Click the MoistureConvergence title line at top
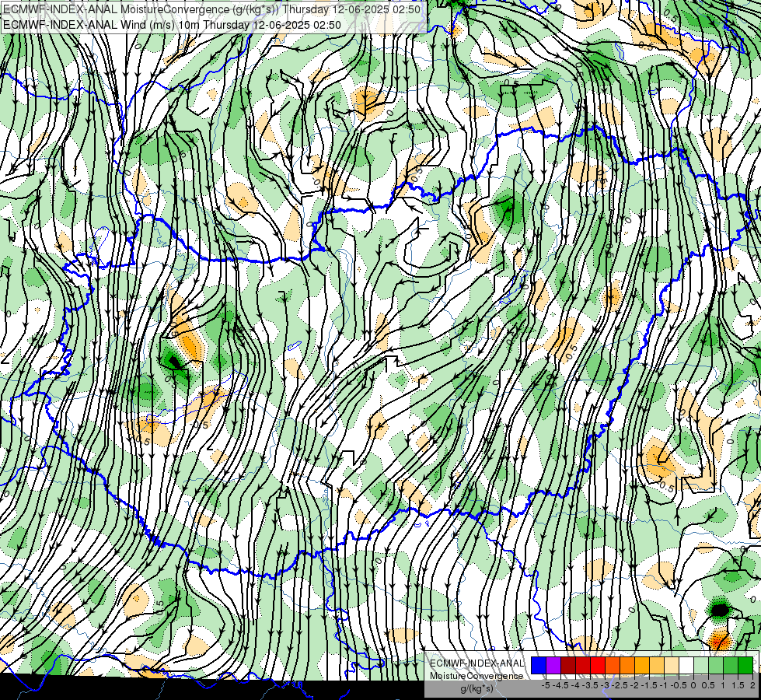Screen dimensions: 761x700 (211, 9)
